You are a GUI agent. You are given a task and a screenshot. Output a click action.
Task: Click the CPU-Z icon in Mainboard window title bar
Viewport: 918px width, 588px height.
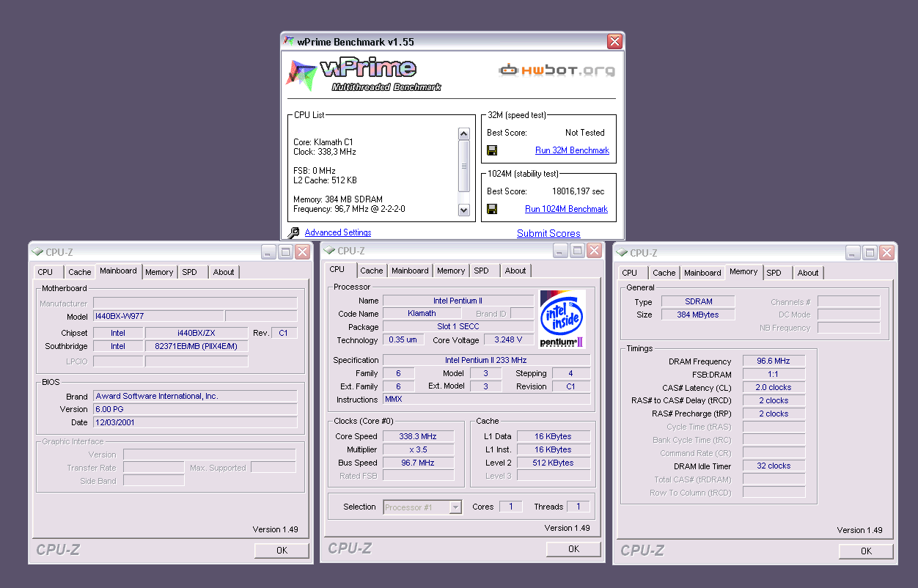pyautogui.click(x=37, y=252)
